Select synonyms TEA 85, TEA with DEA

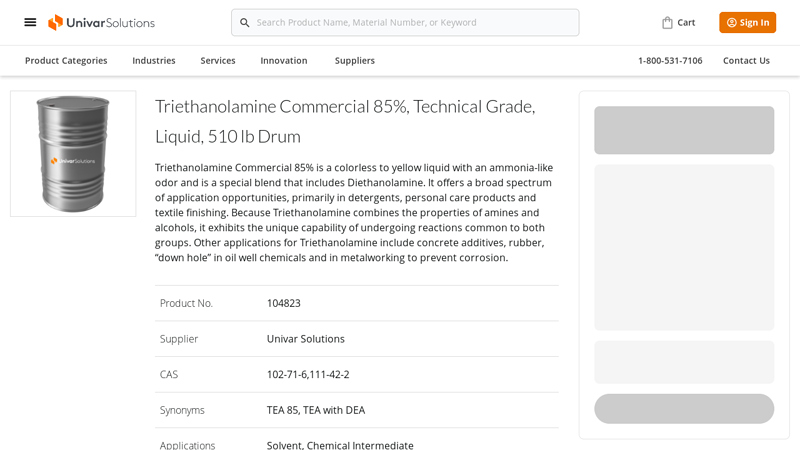(x=316, y=410)
